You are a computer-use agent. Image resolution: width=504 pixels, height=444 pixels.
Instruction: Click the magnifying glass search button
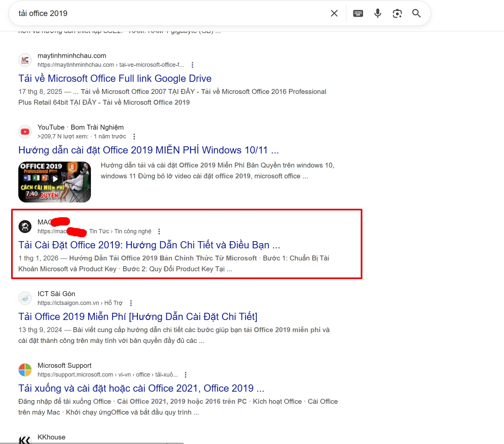(x=416, y=13)
